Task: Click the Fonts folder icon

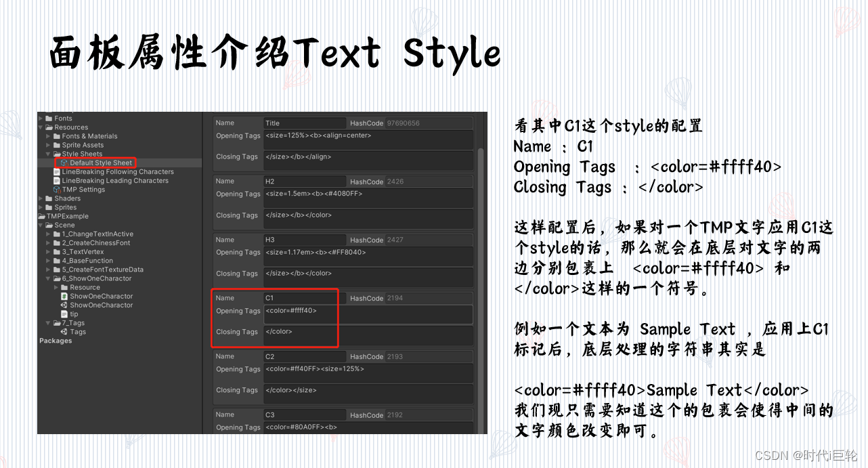Action: (x=49, y=119)
